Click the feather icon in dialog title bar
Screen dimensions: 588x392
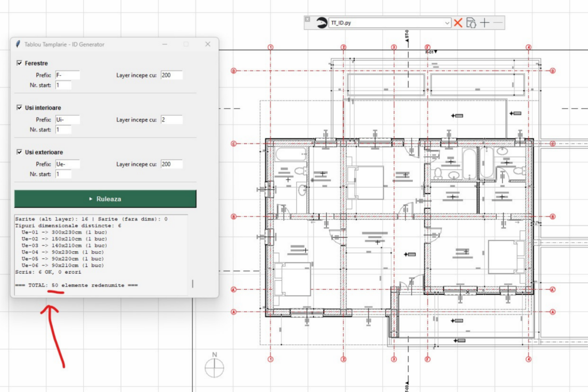(18, 44)
